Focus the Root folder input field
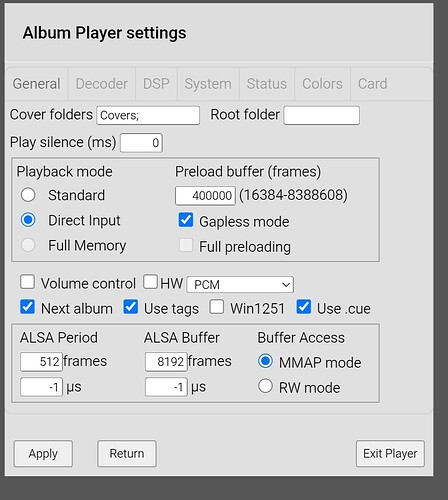The width and height of the screenshot is (448, 500). pyautogui.click(x=322, y=115)
